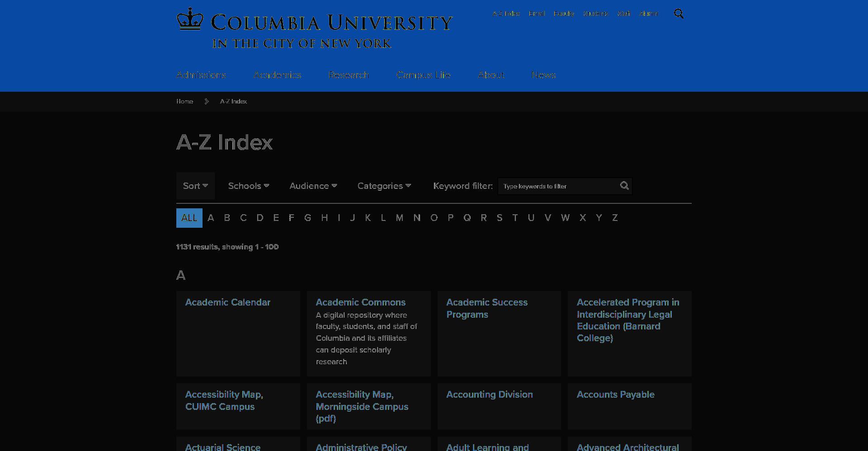Viewport: 868px width, 451px height.
Task: Filter index by letter O
Action: (434, 218)
